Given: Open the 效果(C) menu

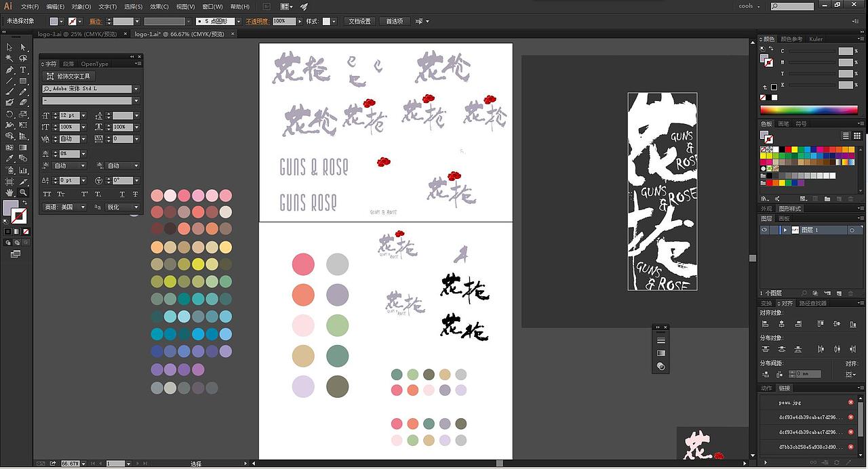Looking at the screenshot, I should pyautogui.click(x=159, y=6).
